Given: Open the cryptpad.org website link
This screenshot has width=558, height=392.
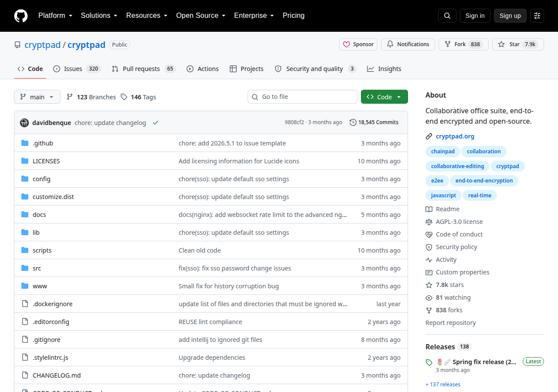Looking at the screenshot, I should tap(455, 136).
